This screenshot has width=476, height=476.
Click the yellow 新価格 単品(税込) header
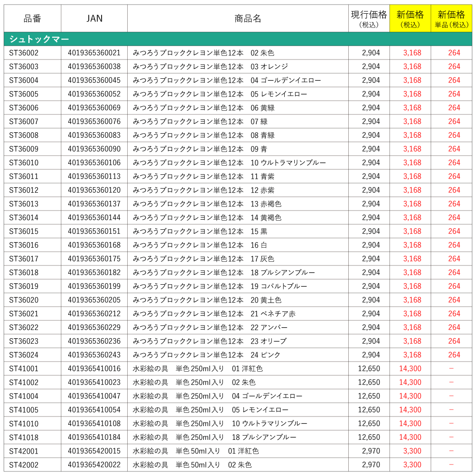click(451, 18)
